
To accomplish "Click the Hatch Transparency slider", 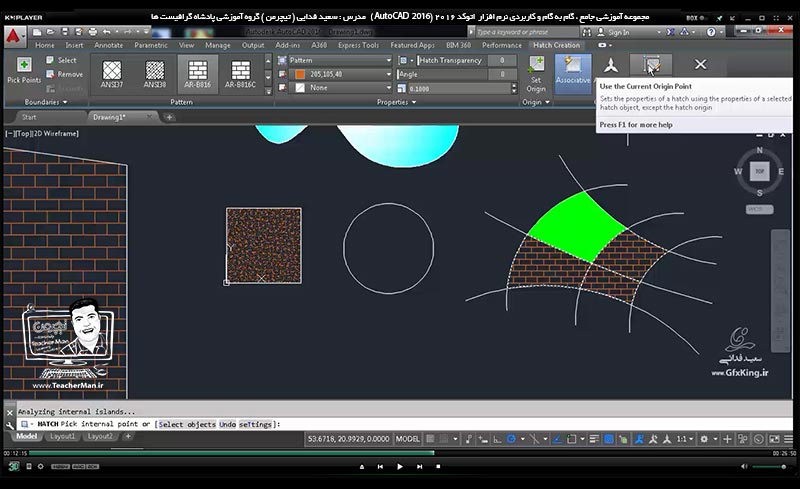I will [452, 60].
